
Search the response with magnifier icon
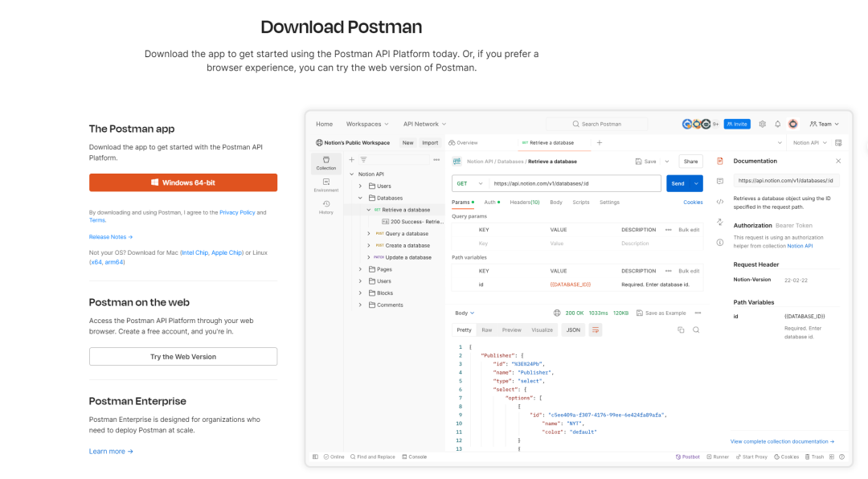pos(696,330)
